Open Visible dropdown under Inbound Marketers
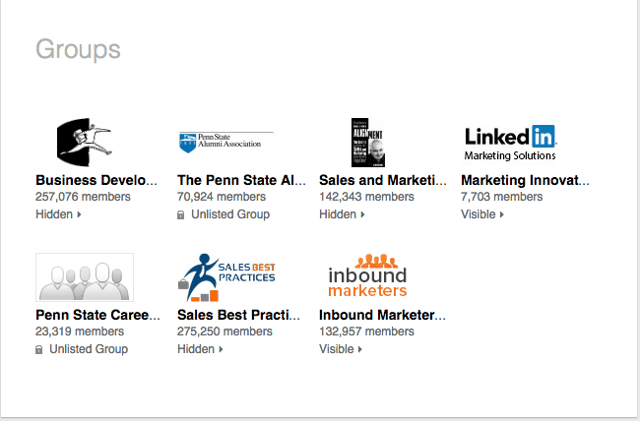 [341, 349]
